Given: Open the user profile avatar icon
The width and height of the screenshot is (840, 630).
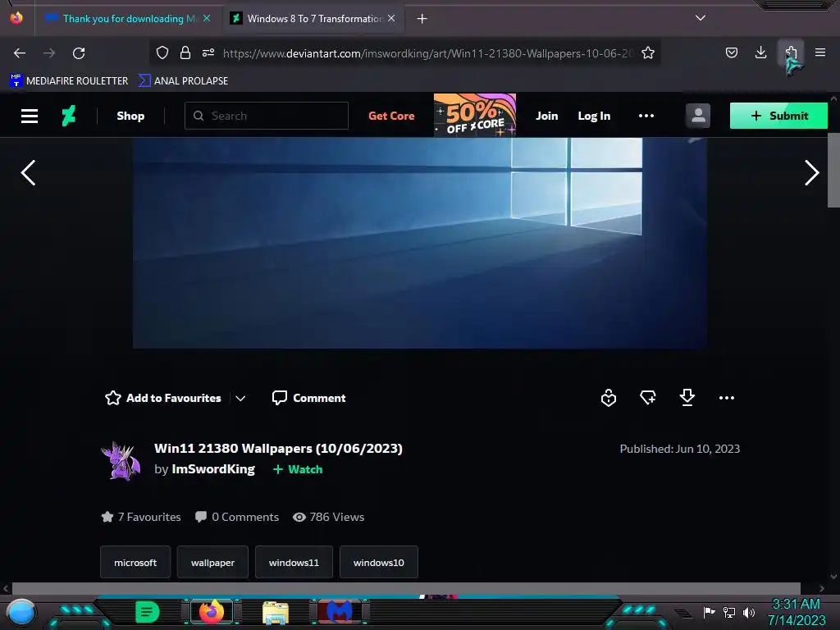Looking at the screenshot, I should 698,116.
